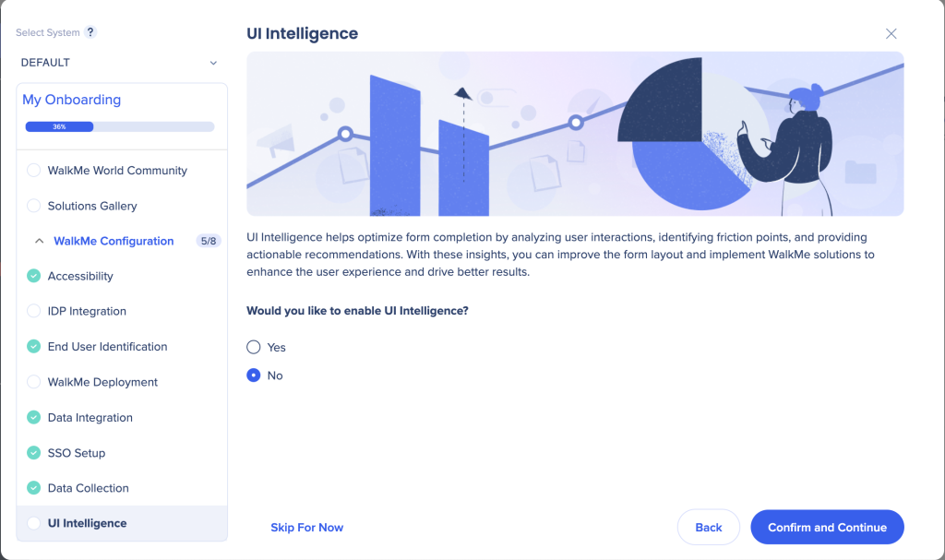Image resolution: width=945 pixels, height=560 pixels.
Task: Click the 36% onboarding progress bar
Action: pos(120,126)
